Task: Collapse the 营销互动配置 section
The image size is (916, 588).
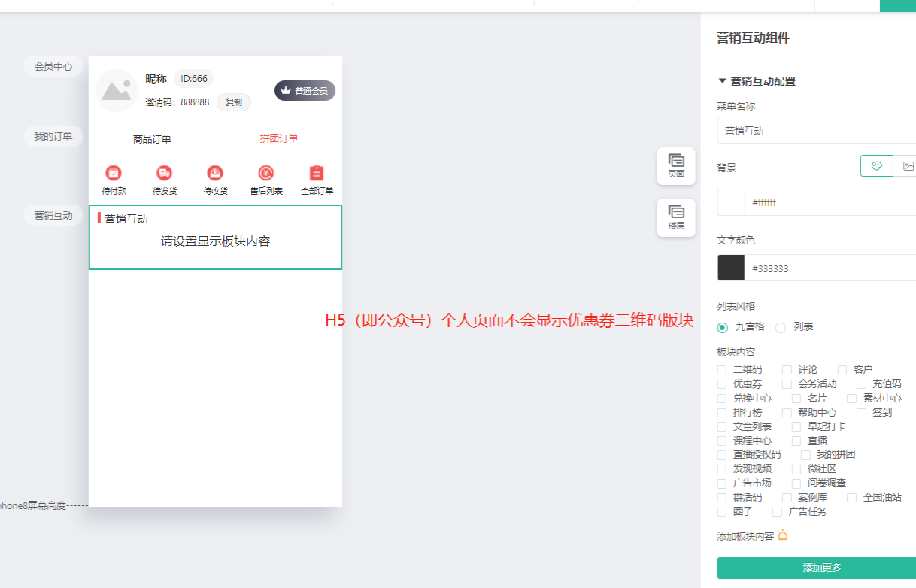Action: [723, 81]
